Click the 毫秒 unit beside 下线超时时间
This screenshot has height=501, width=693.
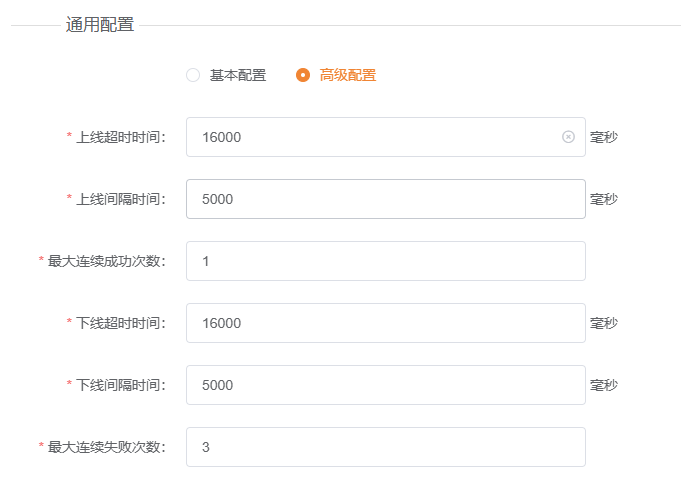604,323
